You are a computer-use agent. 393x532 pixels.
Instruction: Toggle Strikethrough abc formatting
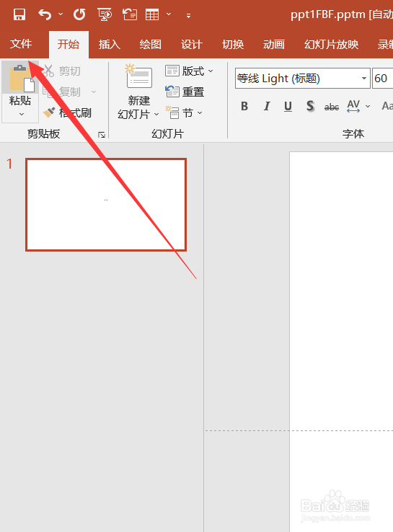click(x=332, y=107)
